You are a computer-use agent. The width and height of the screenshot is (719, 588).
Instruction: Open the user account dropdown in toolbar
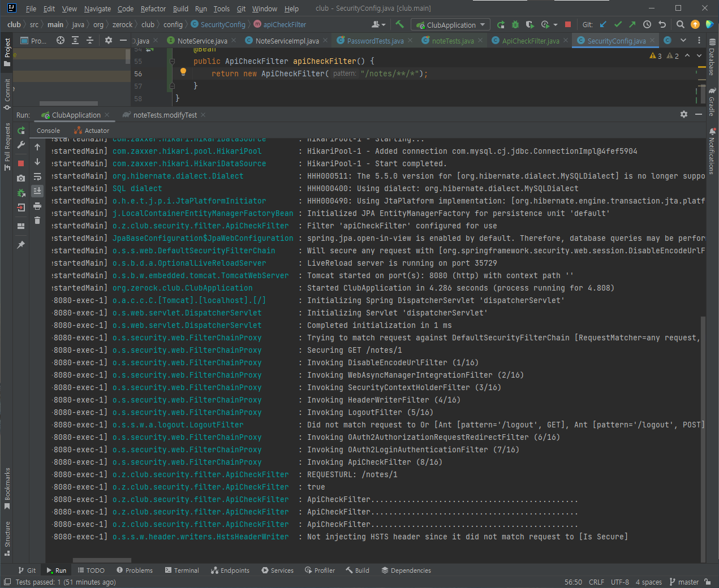point(378,24)
